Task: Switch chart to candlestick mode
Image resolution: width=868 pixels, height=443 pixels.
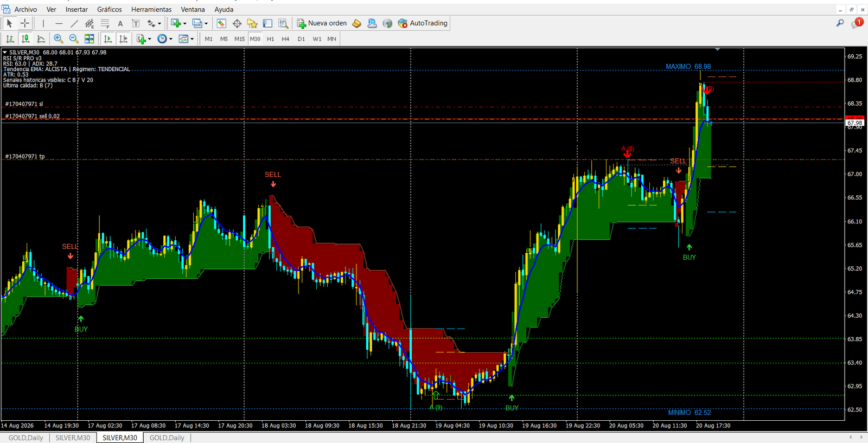Action: [x=25, y=38]
